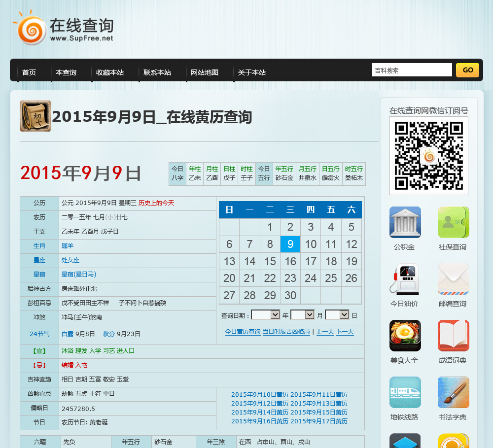Open the 地铁线路 train icon
The width and height of the screenshot is (493, 448).
point(405,392)
